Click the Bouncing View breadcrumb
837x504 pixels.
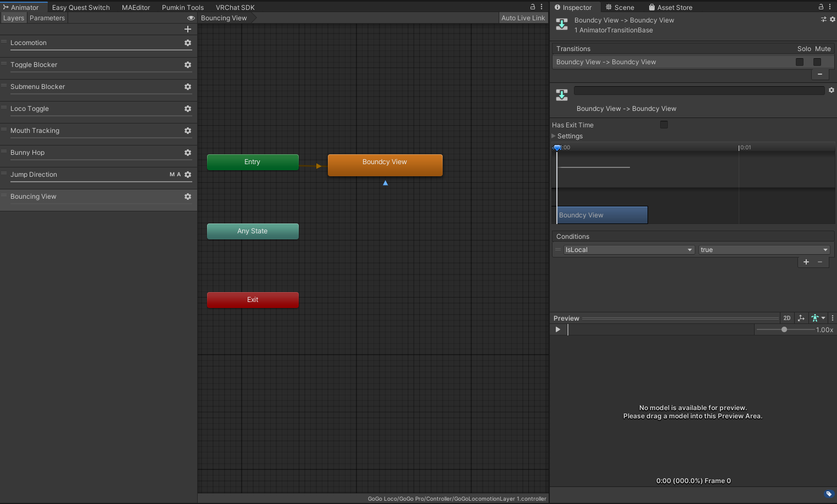[224, 18]
